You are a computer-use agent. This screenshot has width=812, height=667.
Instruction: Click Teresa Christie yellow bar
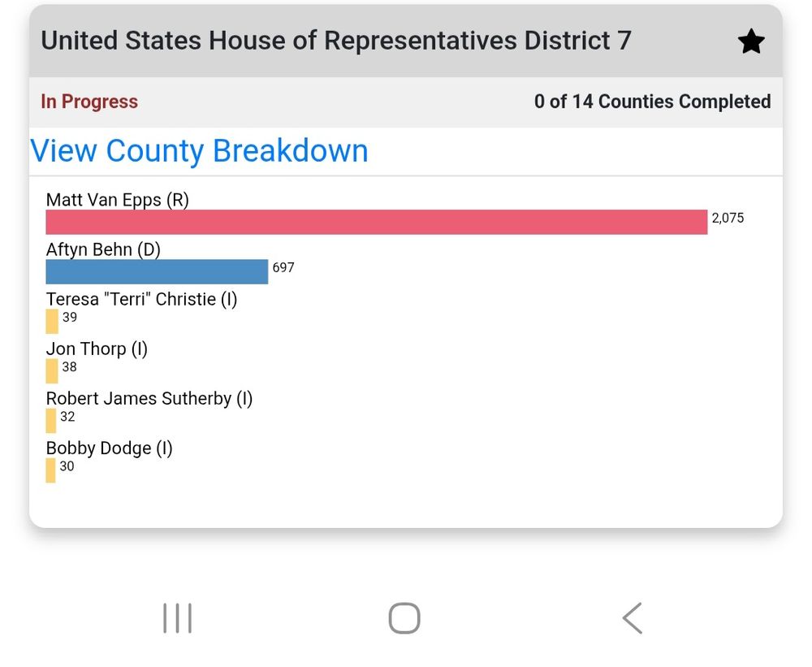pyautogui.click(x=52, y=322)
